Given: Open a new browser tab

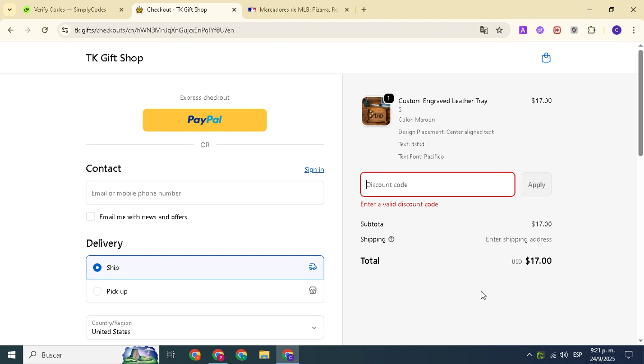Looking at the screenshot, I should coord(364,9).
